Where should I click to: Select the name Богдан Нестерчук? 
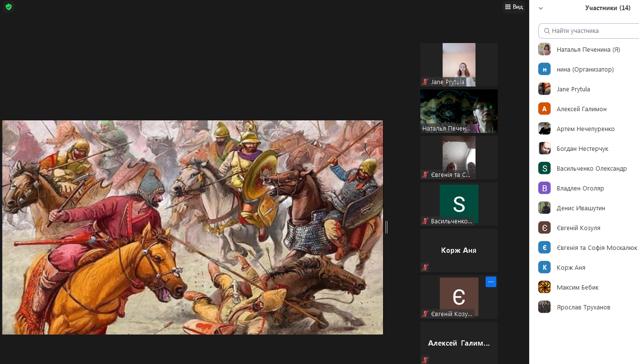pos(582,148)
